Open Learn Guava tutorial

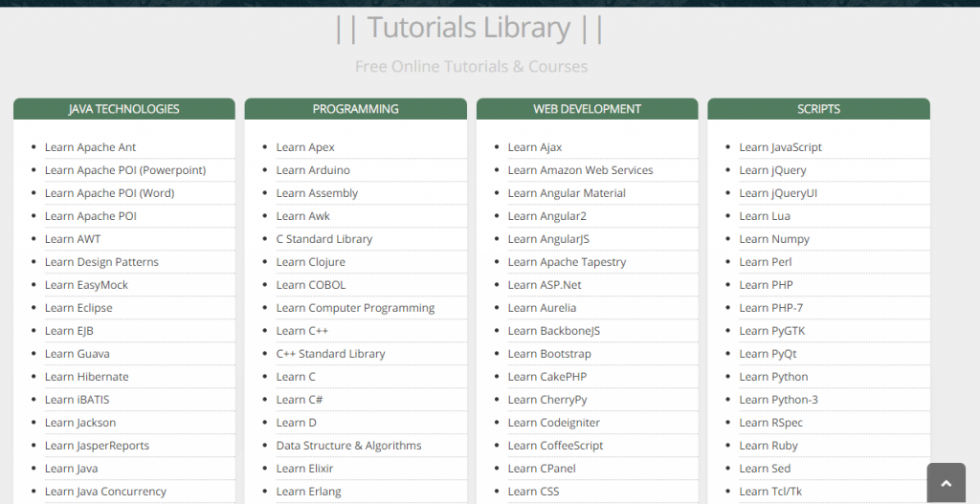point(77,354)
